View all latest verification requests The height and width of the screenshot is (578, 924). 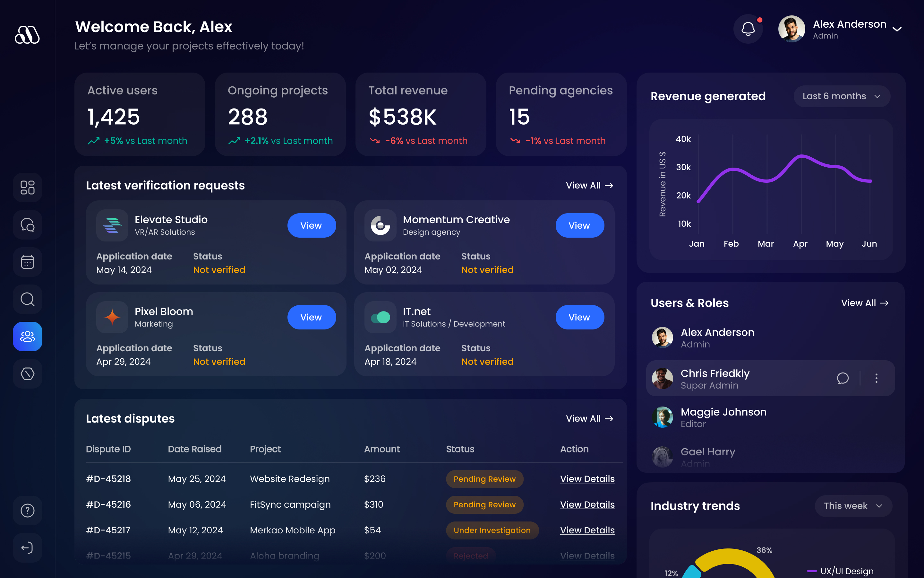point(589,185)
